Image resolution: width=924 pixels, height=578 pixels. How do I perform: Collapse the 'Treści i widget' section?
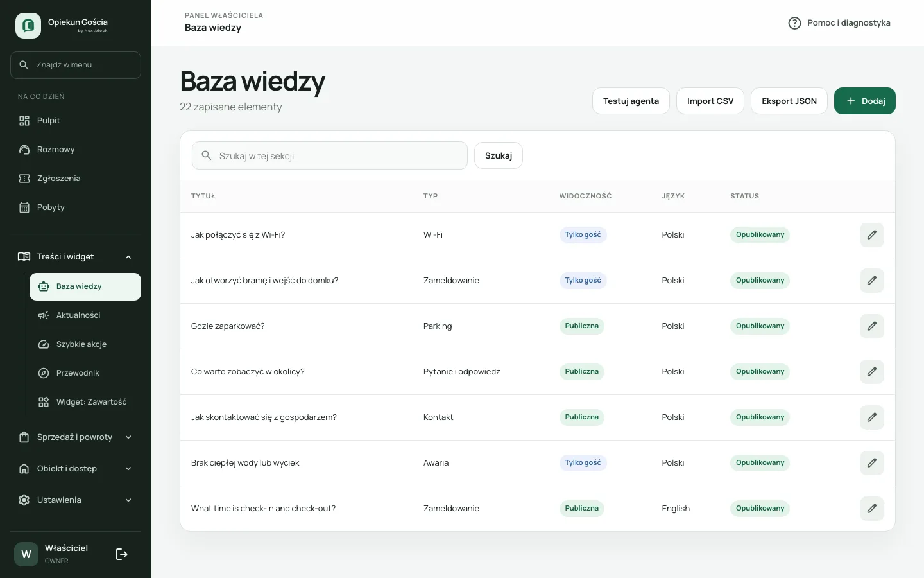76,257
